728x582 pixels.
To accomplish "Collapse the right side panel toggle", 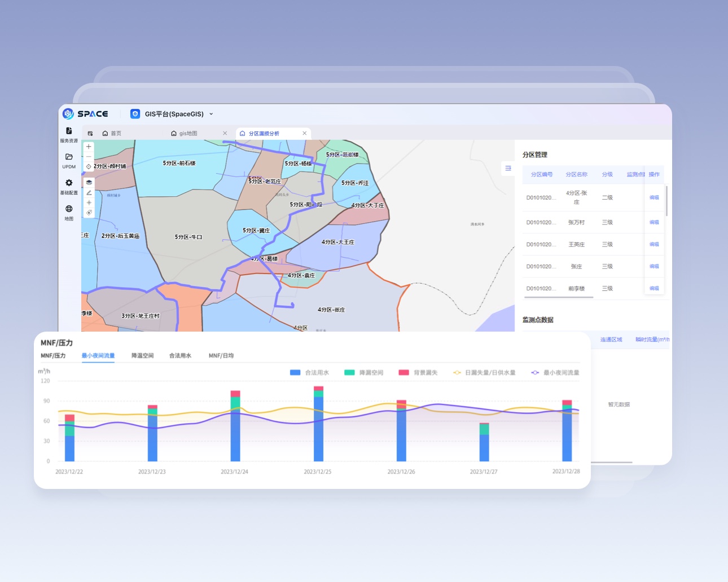I will 508,169.
